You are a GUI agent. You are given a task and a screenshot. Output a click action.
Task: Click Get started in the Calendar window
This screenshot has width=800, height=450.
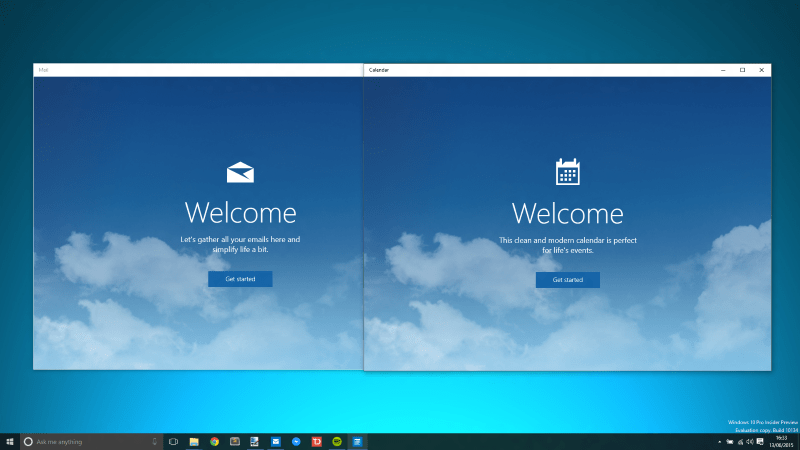[567, 280]
